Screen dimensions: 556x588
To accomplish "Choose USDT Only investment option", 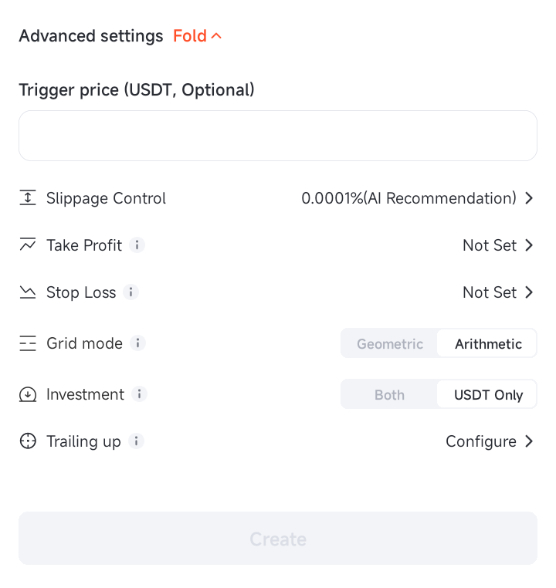I will tap(488, 394).
